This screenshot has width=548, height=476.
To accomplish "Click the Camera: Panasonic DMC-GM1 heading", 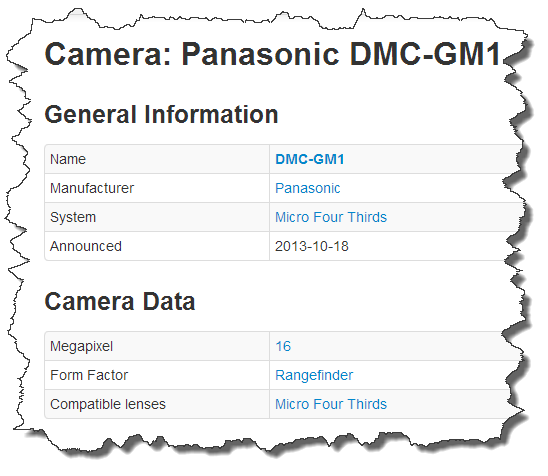I will click(273, 54).
